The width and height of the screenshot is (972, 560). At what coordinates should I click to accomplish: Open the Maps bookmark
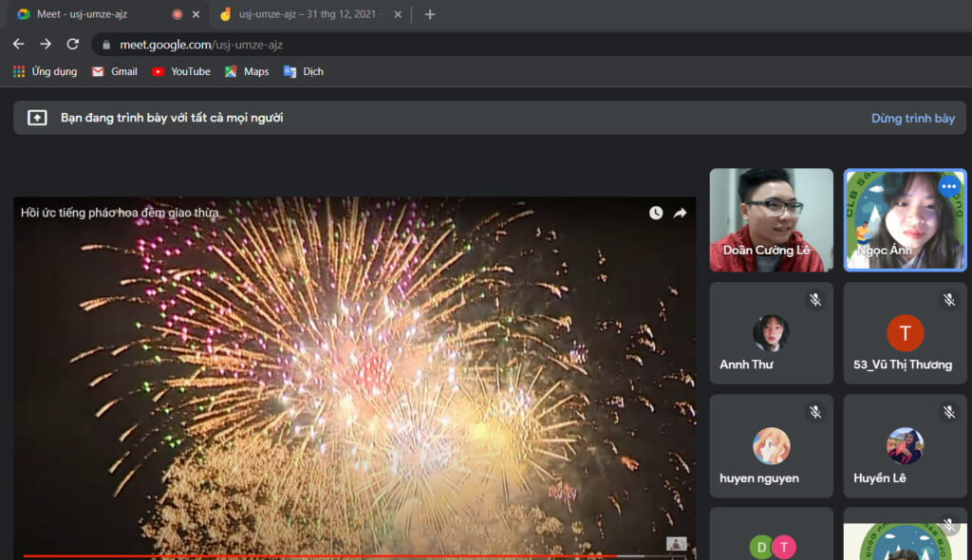[246, 71]
